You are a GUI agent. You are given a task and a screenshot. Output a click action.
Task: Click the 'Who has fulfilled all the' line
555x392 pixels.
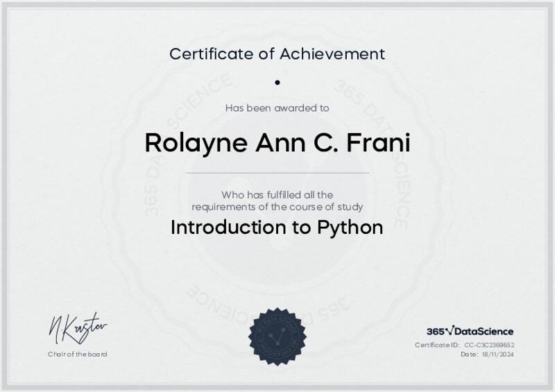coord(277,195)
